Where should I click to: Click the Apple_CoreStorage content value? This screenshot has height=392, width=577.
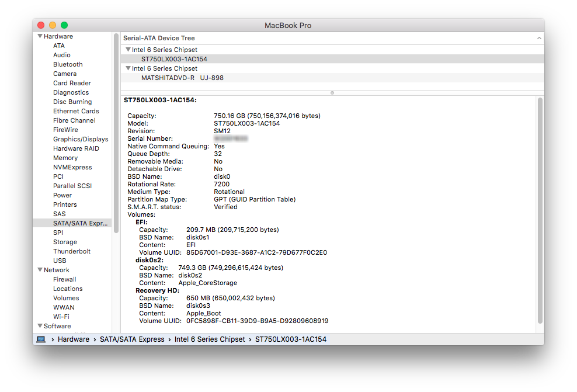point(207,283)
